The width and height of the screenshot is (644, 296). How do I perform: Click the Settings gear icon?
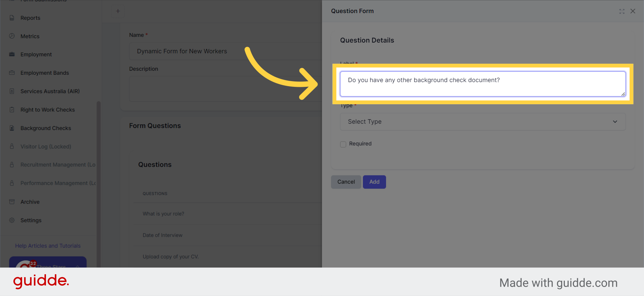[x=12, y=220]
